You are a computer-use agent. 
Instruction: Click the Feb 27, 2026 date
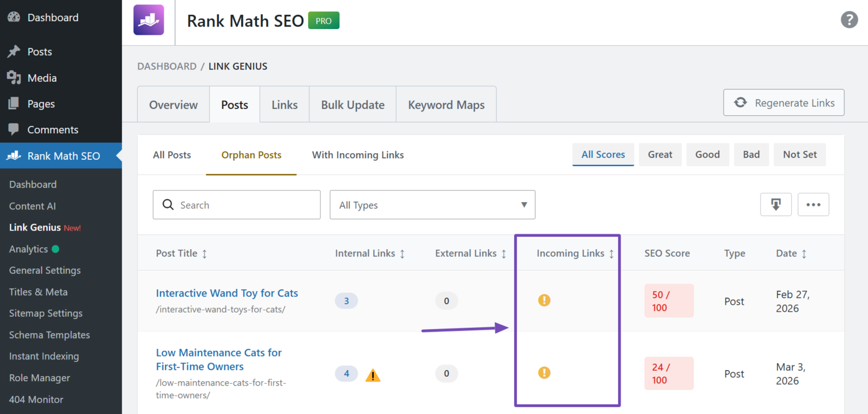click(793, 301)
